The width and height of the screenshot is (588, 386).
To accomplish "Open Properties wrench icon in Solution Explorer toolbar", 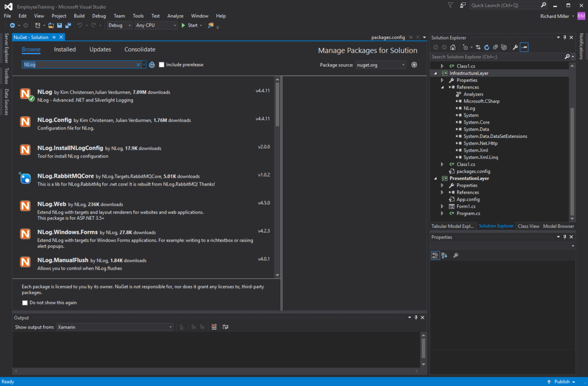I will tap(515, 47).
